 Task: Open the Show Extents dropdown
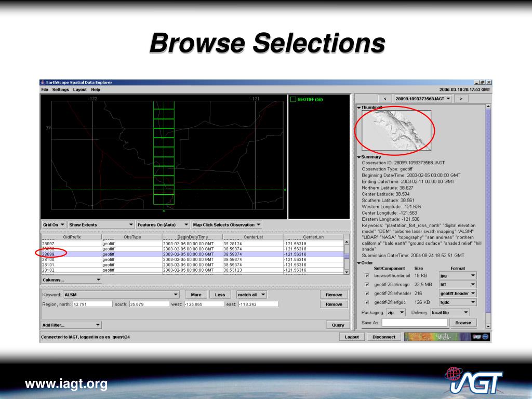click(101, 224)
